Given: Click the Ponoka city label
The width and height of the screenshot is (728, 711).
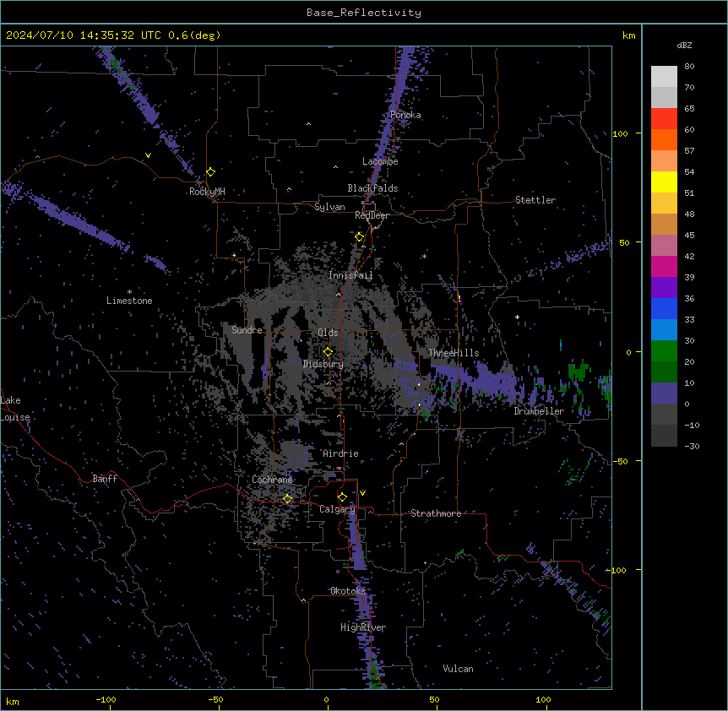Looking at the screenshot, I should click(405, 115).
